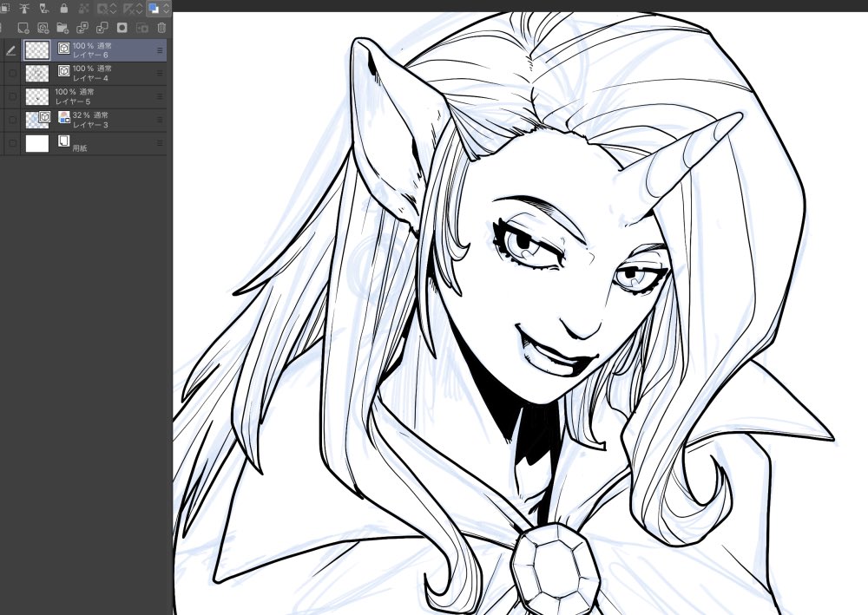
Task: Grab the handle grip on 用紙 row
Action: tap(160, 143)
